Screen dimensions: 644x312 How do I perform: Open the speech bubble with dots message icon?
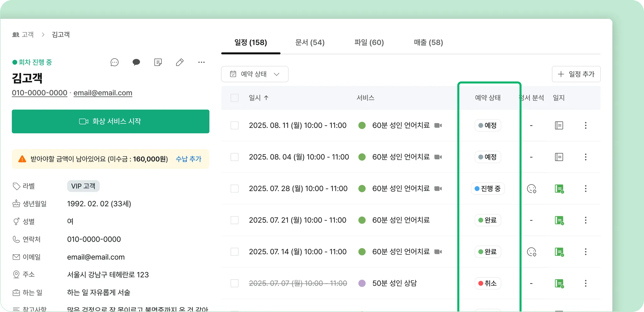[114, 62]
